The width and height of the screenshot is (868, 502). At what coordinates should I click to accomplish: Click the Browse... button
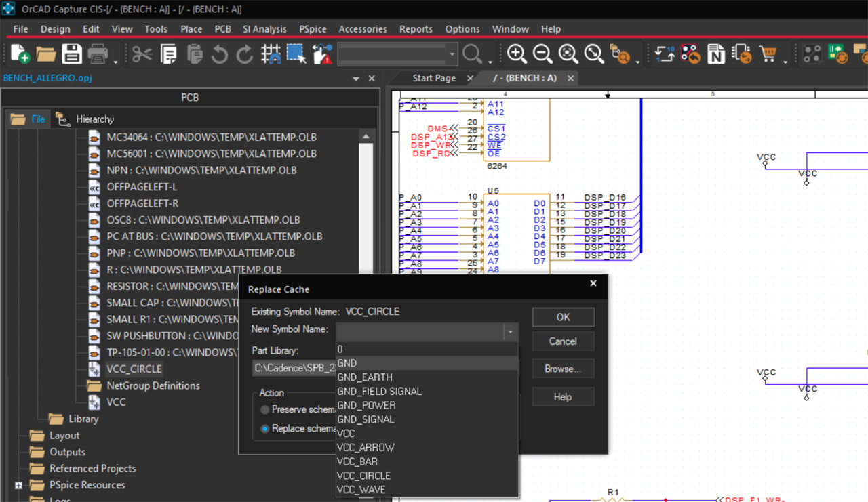tap(563, 369)
